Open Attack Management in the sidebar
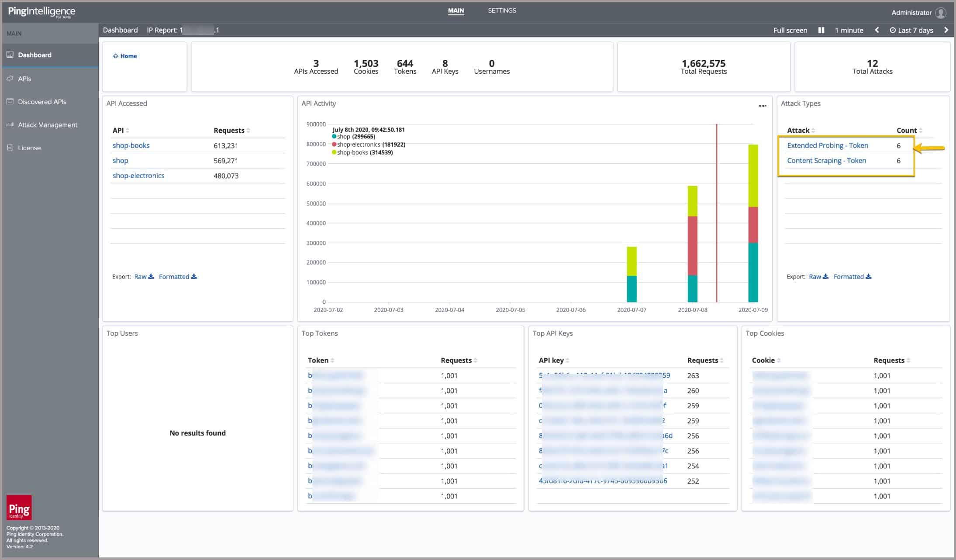This screenshot has height=560, width=956. click(x=48, y=125)
